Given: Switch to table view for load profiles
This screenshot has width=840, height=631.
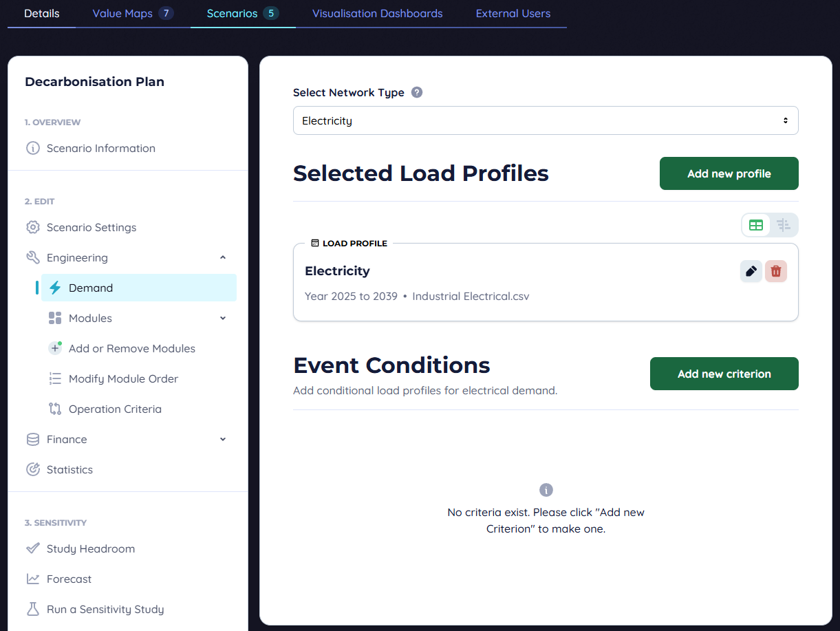Looking at the screenshot, I should [756, 225].
